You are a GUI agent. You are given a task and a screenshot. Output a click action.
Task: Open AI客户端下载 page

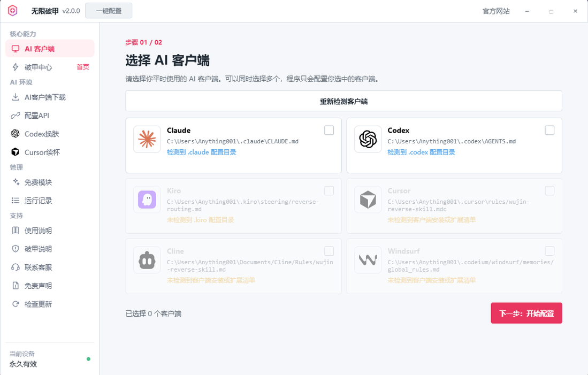pyautogui.click(x=50, y=97)
